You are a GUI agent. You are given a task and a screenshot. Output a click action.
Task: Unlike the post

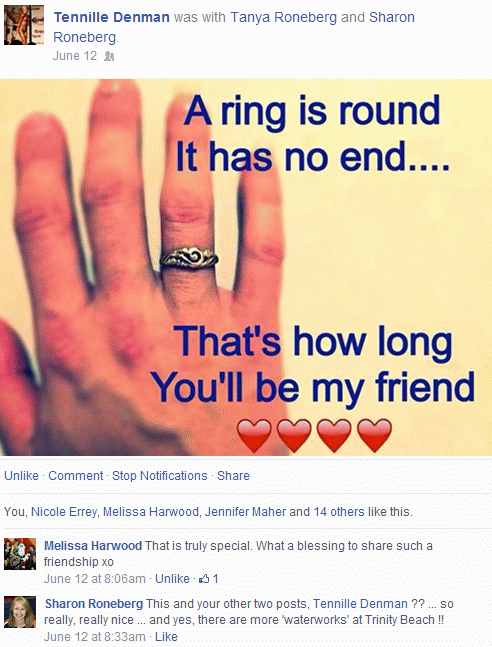coord(21,476)
